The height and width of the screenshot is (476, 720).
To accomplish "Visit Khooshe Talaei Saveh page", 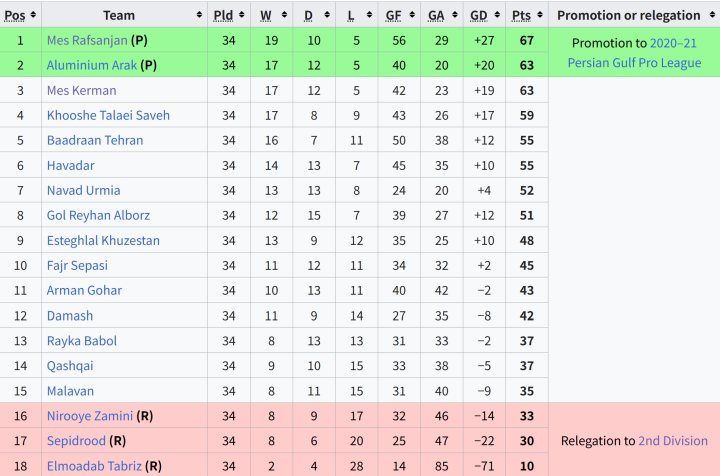I will (x=108, y=115).
